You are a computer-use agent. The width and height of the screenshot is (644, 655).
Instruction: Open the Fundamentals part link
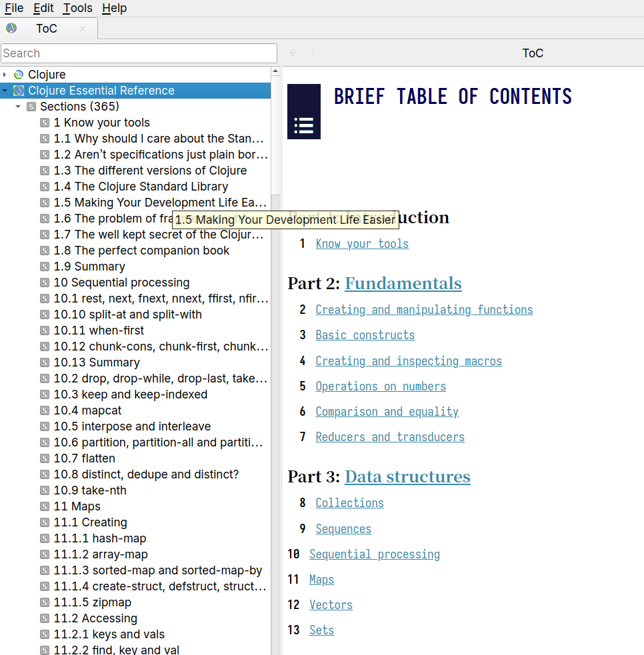tap(403, 283)
